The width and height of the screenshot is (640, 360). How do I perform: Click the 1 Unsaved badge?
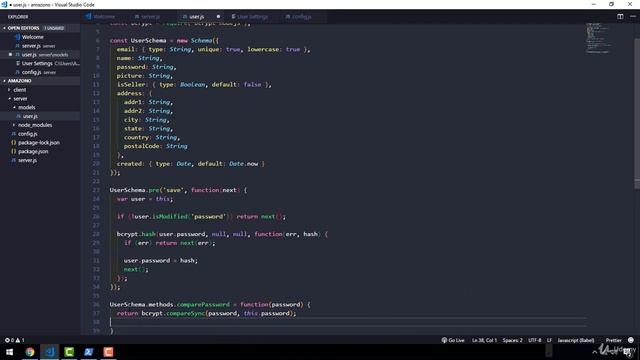click(54, 28)
